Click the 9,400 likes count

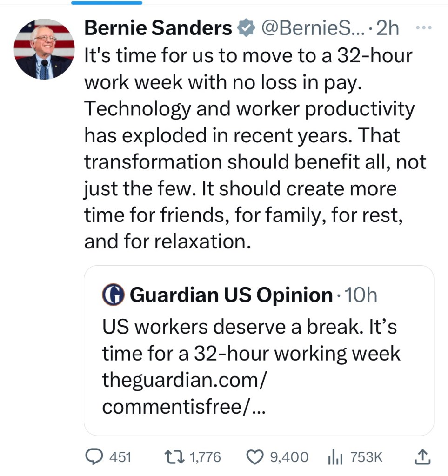[289, 457]
